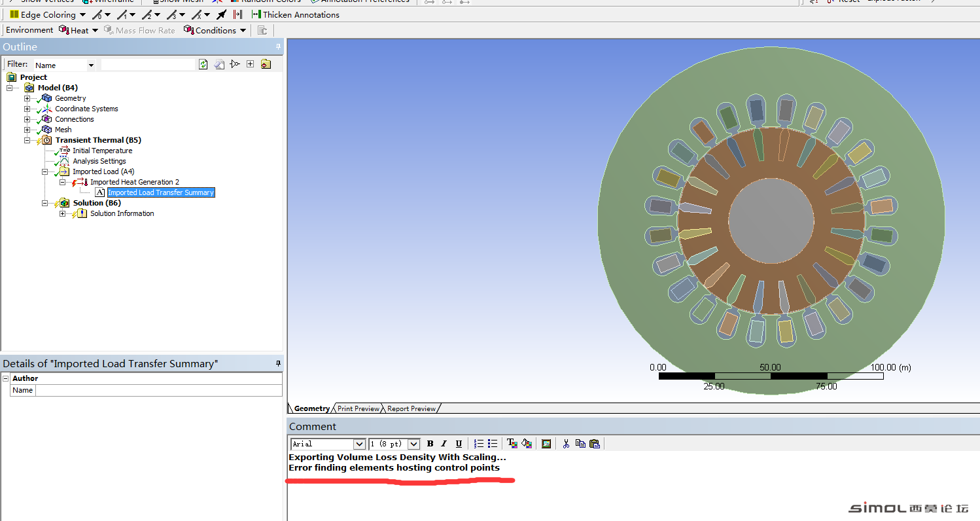
Task: Collapse the Solution (B6) node
Action: tap(45, 203)
